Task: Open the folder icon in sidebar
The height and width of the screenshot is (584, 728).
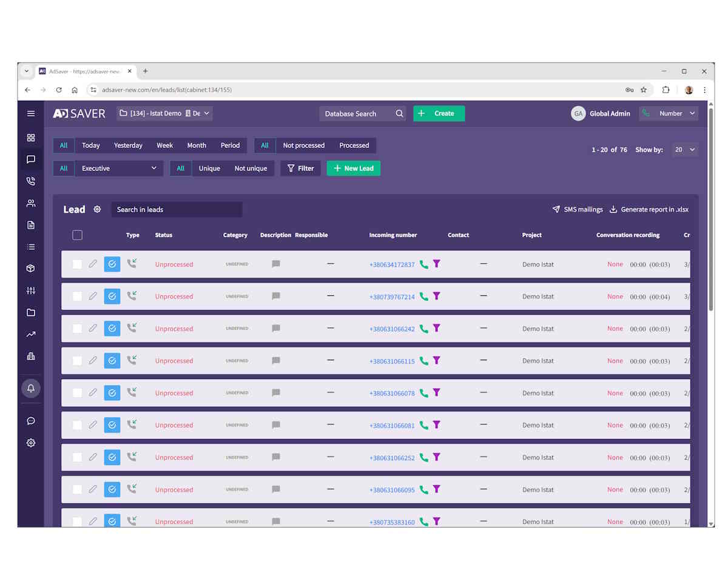Action: coord(31,312)
